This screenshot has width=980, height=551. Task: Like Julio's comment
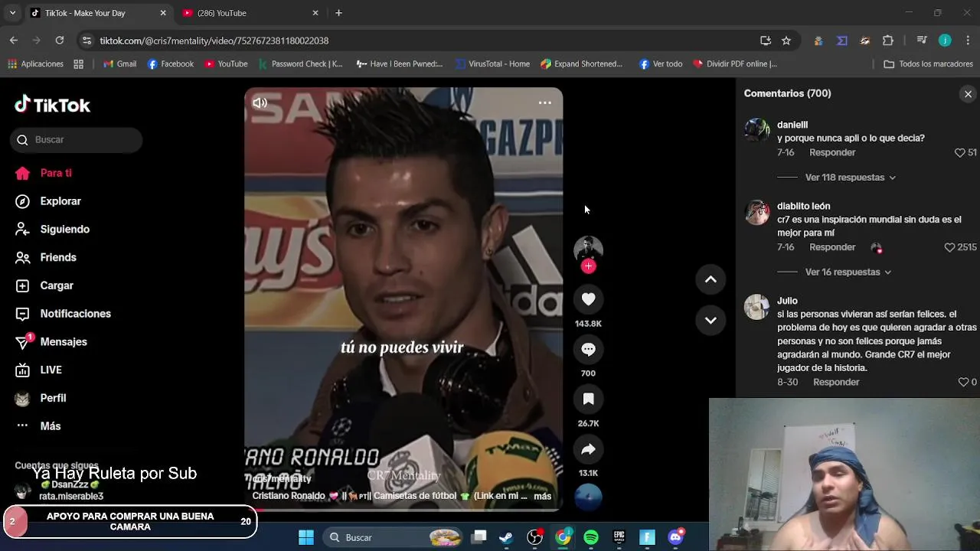pyautogui.click(x=963, y=383)
